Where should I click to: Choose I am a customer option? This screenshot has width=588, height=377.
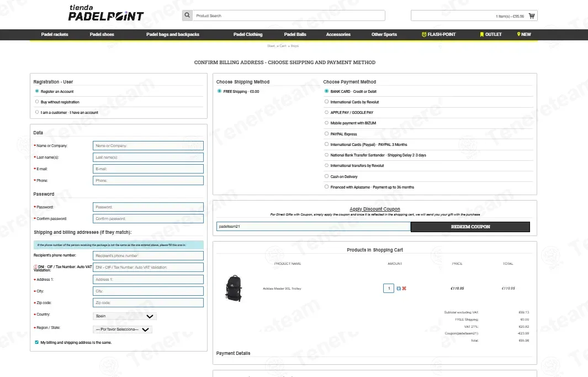(37, 112)
